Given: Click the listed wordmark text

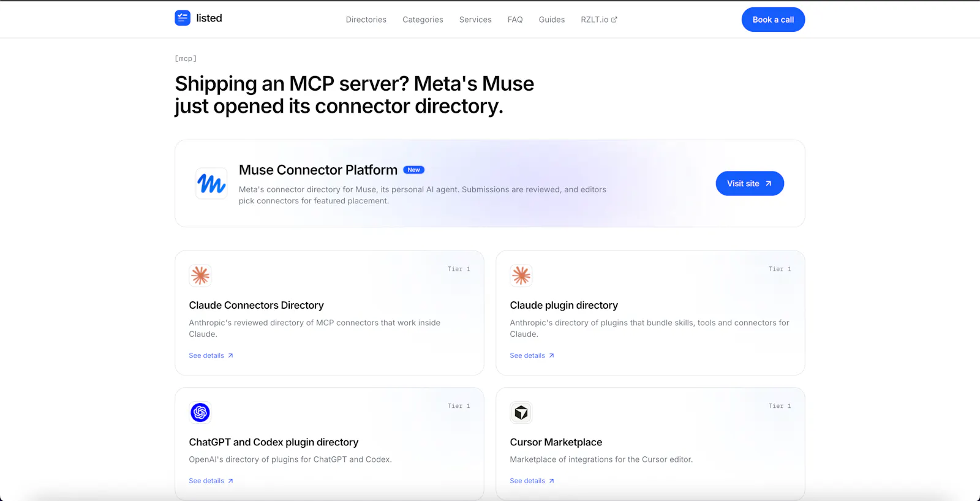Looking at the screenshot, I should tap(209, 18).
